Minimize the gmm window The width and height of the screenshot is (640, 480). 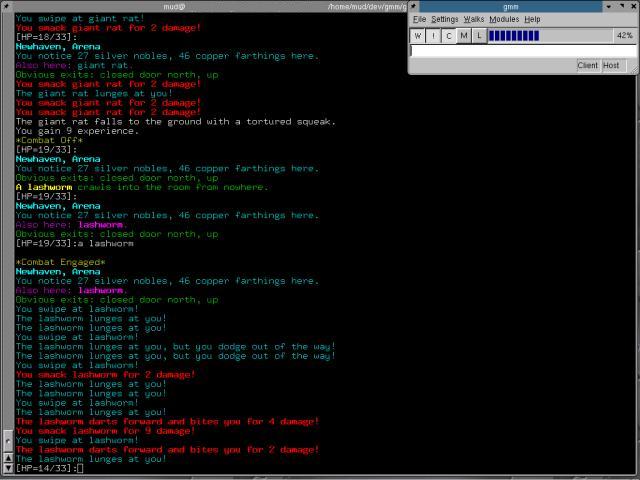click(609, 6)
